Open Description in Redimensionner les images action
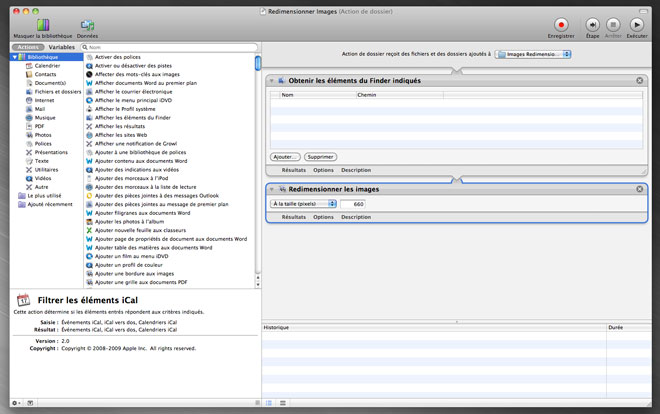 356,217
